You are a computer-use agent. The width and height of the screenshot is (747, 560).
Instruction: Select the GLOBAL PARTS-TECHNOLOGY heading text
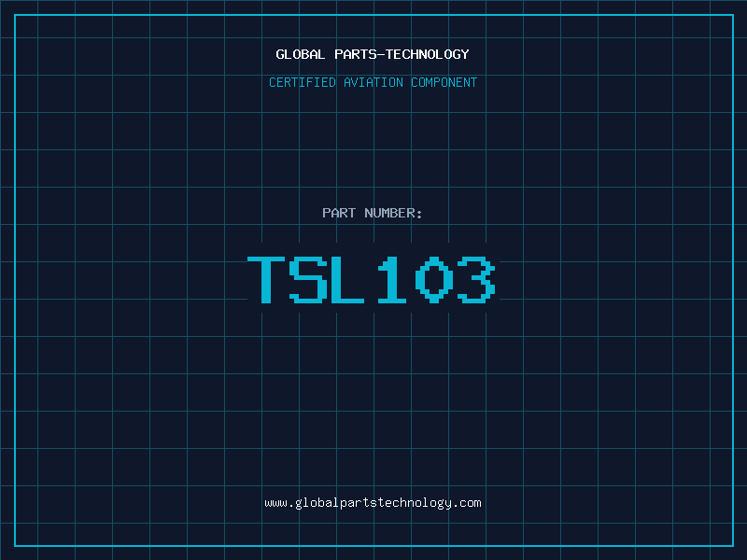pos(373,54)
